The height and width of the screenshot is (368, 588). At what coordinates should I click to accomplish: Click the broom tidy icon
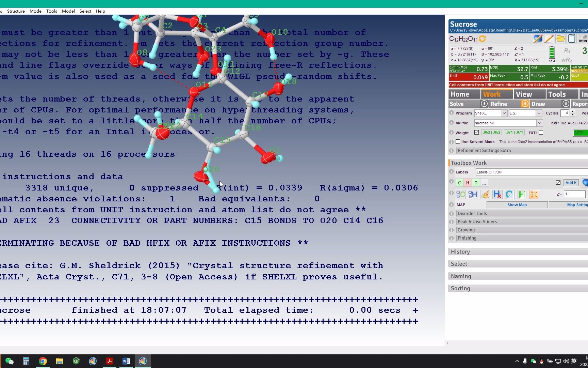click(x=485, y=194)
